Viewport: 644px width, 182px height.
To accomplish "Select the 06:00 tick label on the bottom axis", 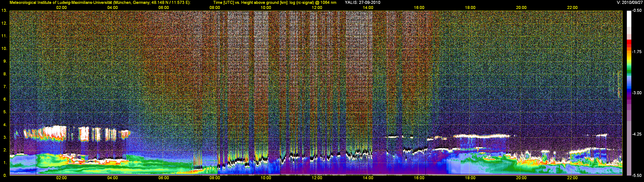I will point(164,178).
